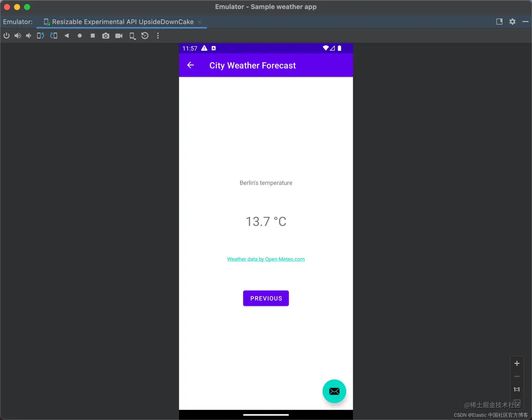Hide the emulator tool window
Image resolution: width=532 pixels, height=420 pixels.
pyautogui.click(x=525, y=21)
